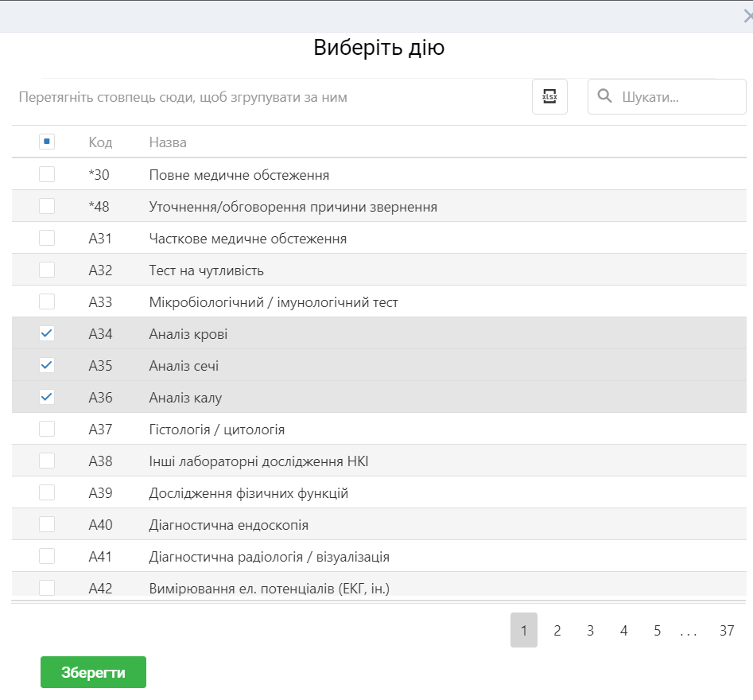The image size is (753, 700).
Task: Select checkbox for A33 Мікробіологічний тест
Action: click(47, 301)
